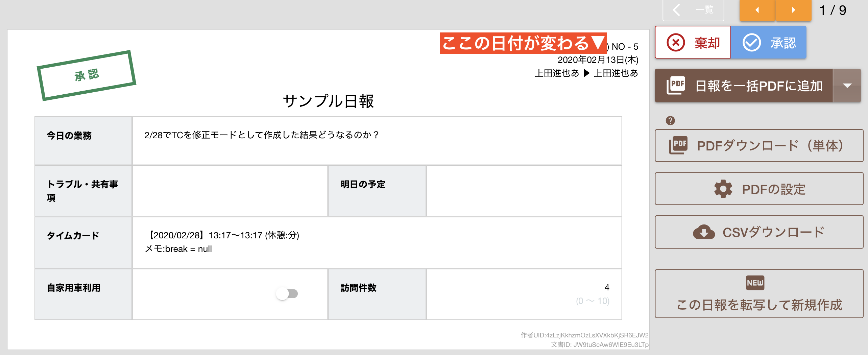Screen dimensions: 868x355
Task: Click the 明日の予定 empty value cell
Action: coord(524,191)
